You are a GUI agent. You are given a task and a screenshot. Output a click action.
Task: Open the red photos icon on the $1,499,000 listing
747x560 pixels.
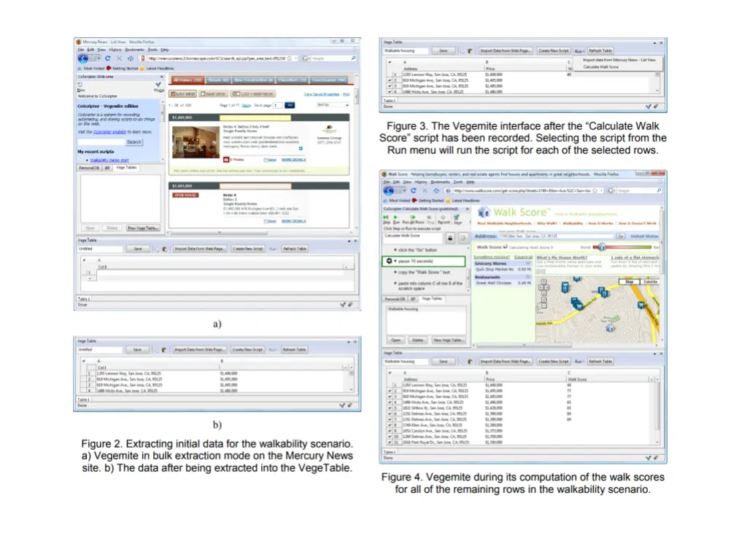pos(226,160)
